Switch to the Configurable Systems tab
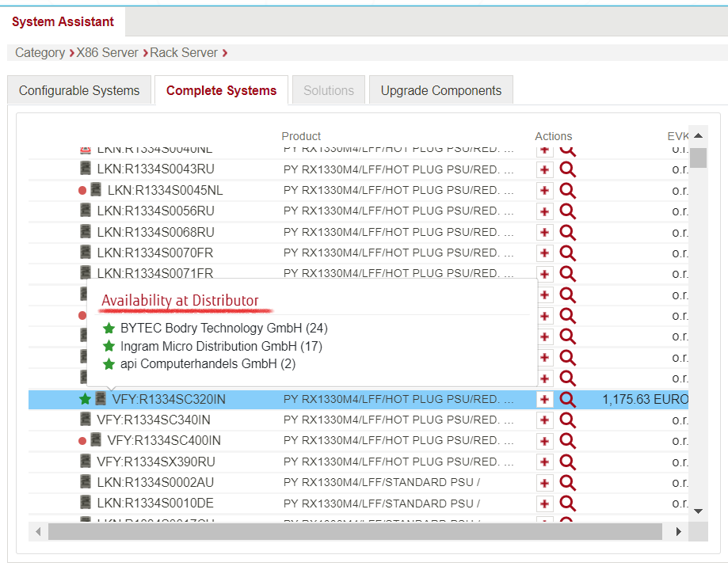 [x=79, y=90]
